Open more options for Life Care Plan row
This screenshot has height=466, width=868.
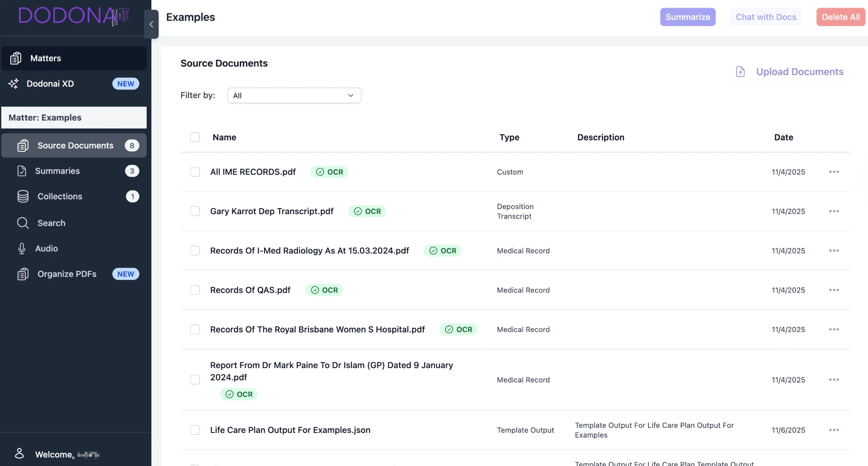pyautogui.click(x=834, y=430)
